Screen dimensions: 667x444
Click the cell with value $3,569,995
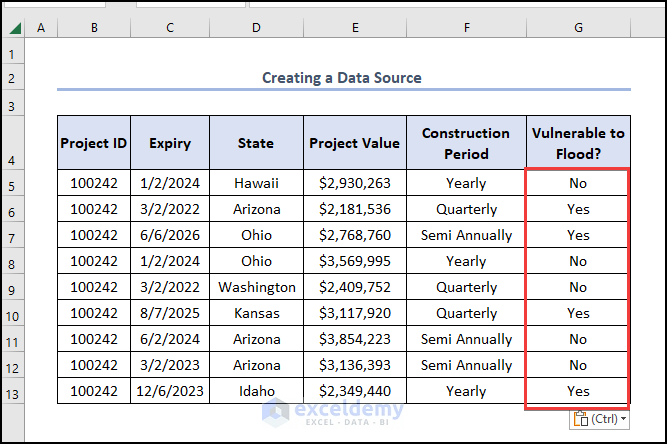pyautogui.click(x=354, y=261)
